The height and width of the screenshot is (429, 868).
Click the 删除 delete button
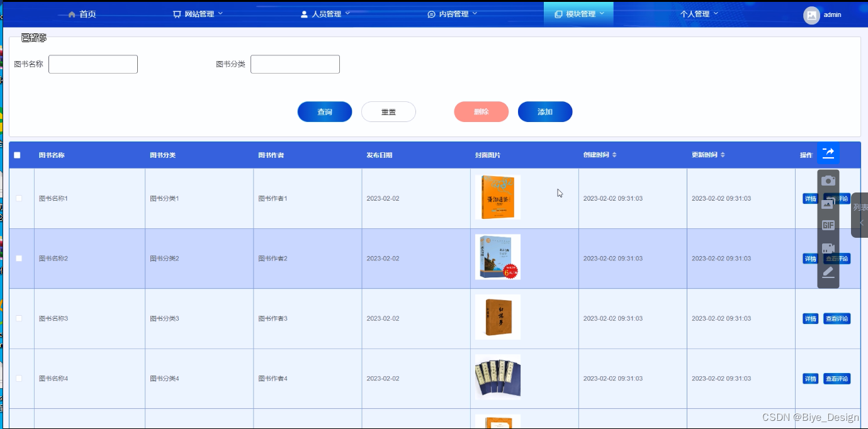click(481, 112)
